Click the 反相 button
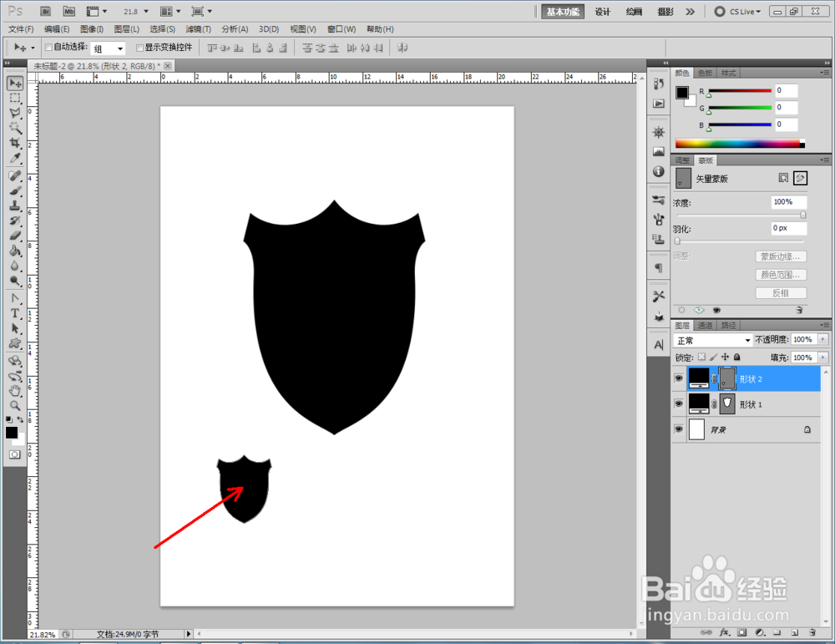The width and height of the screenshot is (835, 644). pyautogui.click(x=781, y=293)
